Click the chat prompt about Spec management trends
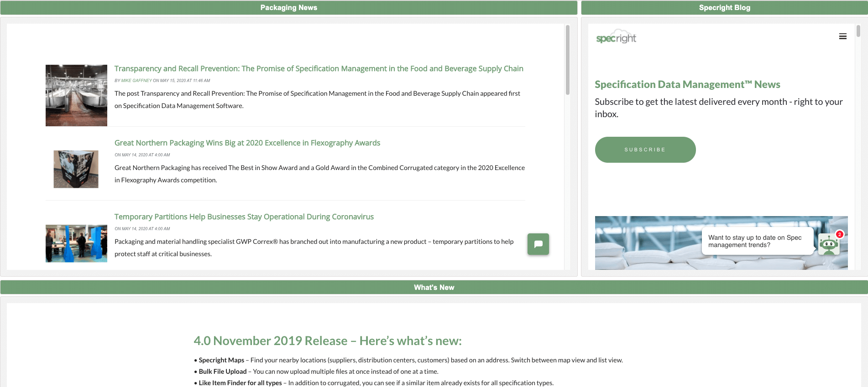868x387 pixels. (758, 241)
